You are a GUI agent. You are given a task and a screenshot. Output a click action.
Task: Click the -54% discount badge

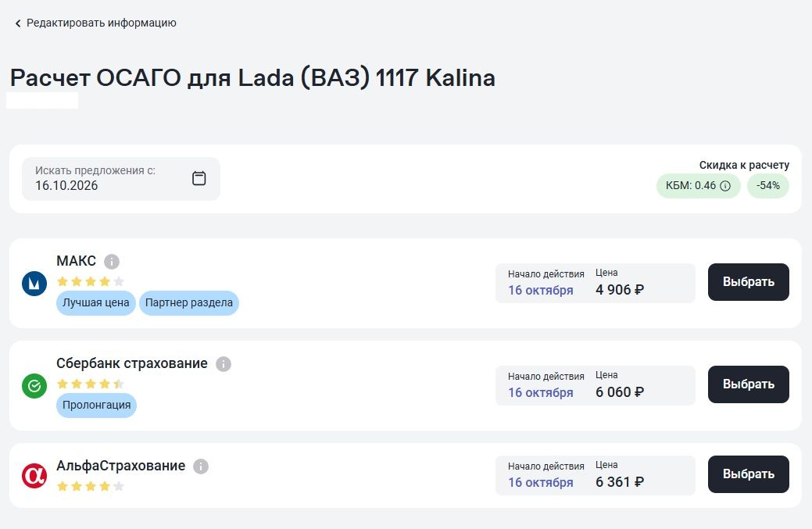pos(768,186)
